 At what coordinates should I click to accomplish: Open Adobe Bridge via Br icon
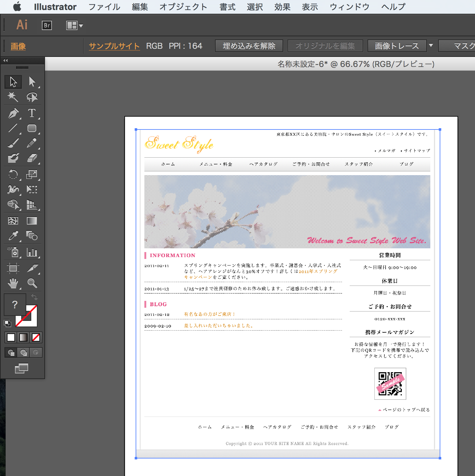(x=47, y=25)
